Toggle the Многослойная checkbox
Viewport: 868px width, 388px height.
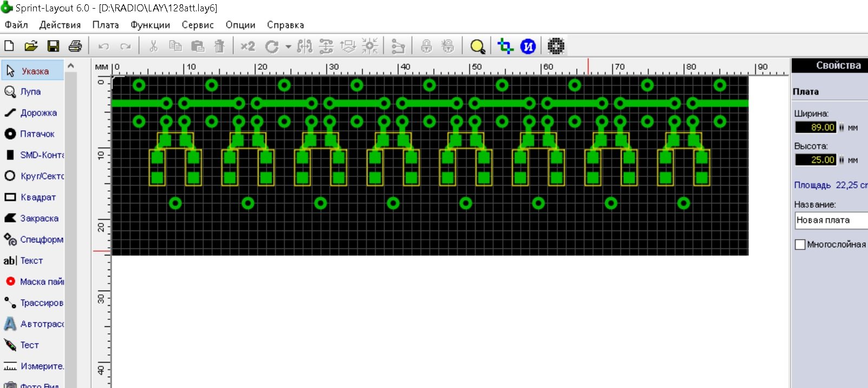[x=800, y=245]
